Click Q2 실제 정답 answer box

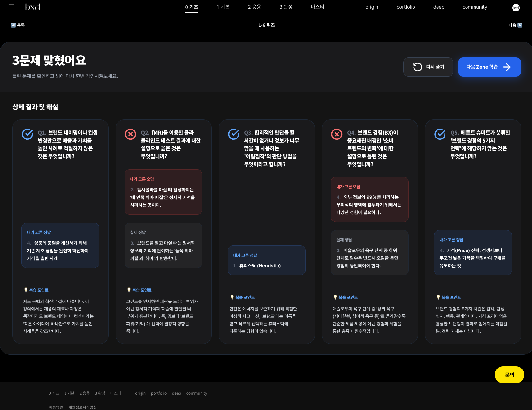coord(163,245)
